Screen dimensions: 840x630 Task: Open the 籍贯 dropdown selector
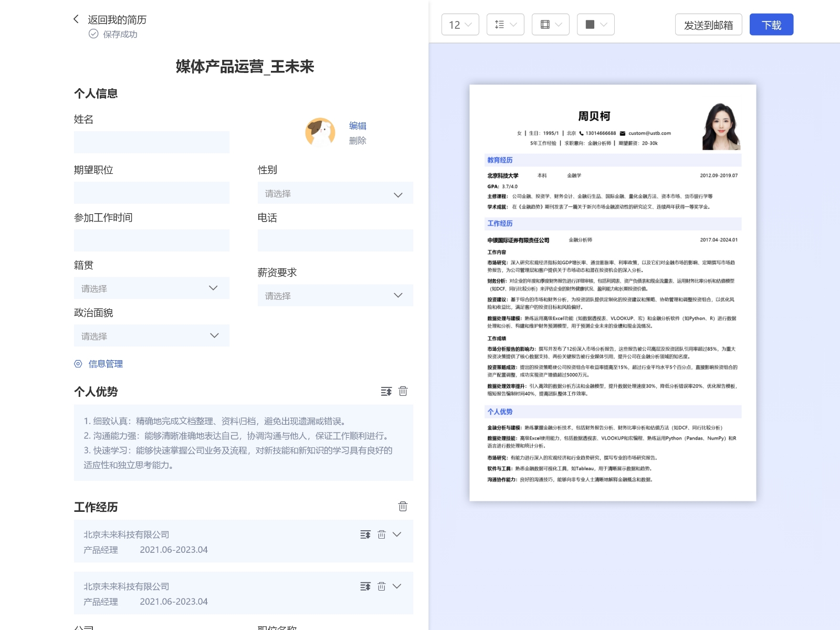click(x=151, y=288)
